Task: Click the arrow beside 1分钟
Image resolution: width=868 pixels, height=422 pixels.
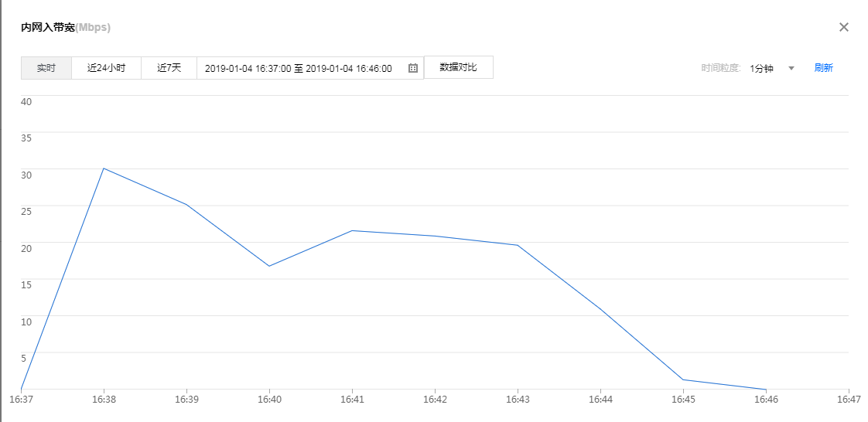Action: tap(791, 68)
